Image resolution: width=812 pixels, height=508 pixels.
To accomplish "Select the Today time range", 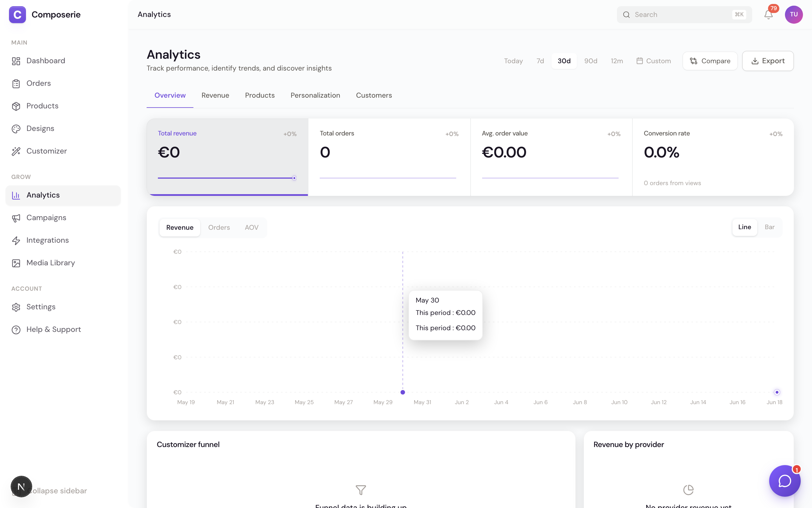I will tap(513, 61).
